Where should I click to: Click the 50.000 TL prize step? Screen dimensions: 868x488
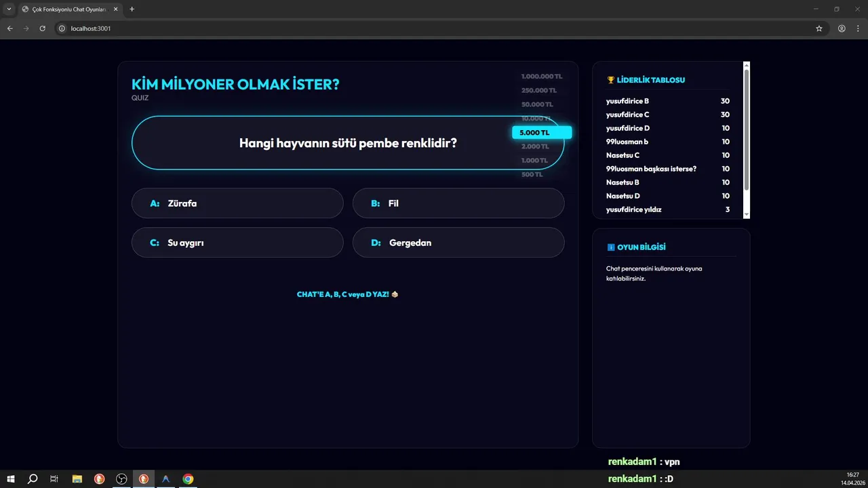pyautogui.click(x=537, y=104)
